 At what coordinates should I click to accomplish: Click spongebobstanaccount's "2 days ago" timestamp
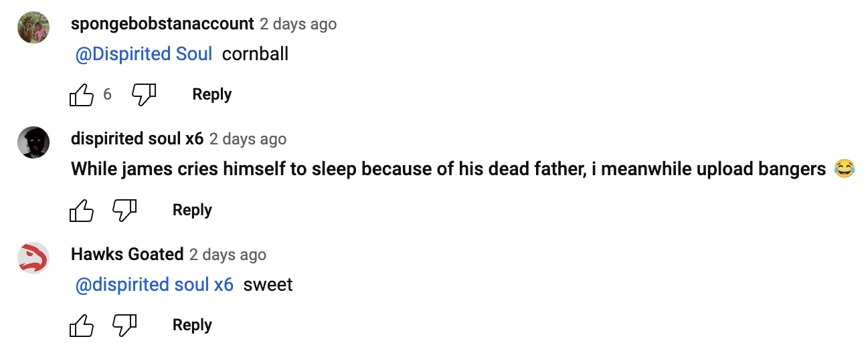(298, 25)
